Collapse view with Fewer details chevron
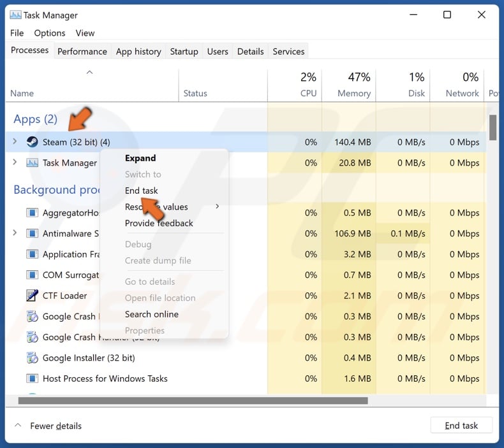This screenshot has width=504, height=448. tap(19, 425)
